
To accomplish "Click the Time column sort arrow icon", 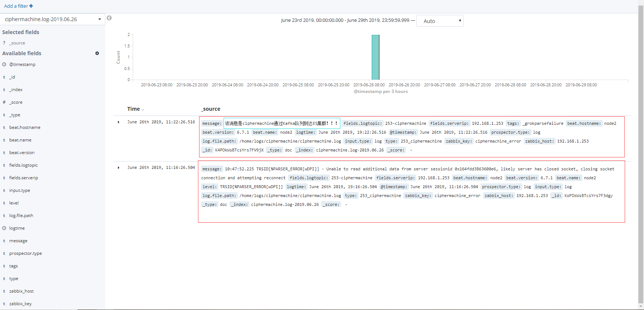I will pyautogui.click(x=143, y=110).
